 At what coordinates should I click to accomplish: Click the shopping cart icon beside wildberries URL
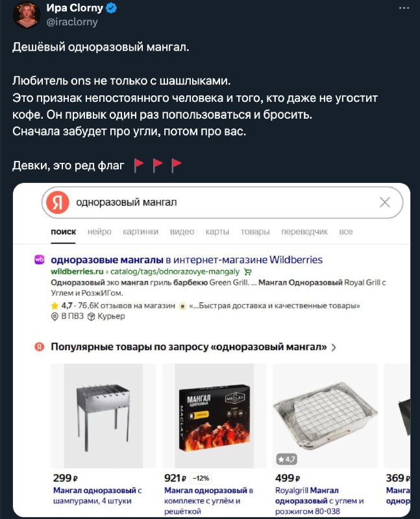(x=248, y=272)
